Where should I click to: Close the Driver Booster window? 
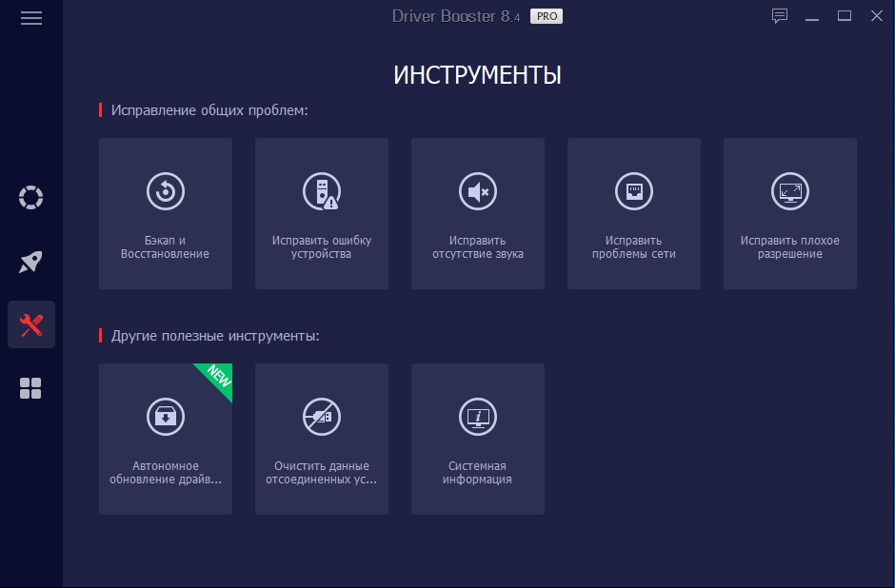[874, 16]
